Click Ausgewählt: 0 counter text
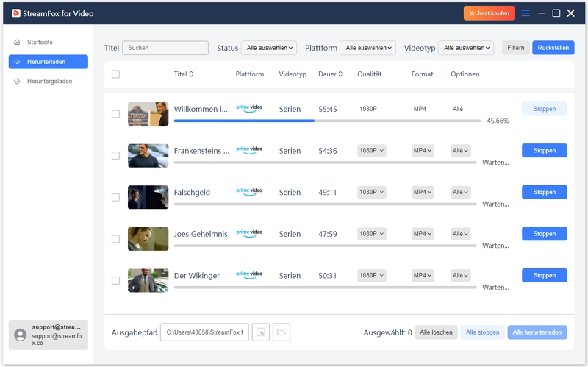 [x=388, y=332]
